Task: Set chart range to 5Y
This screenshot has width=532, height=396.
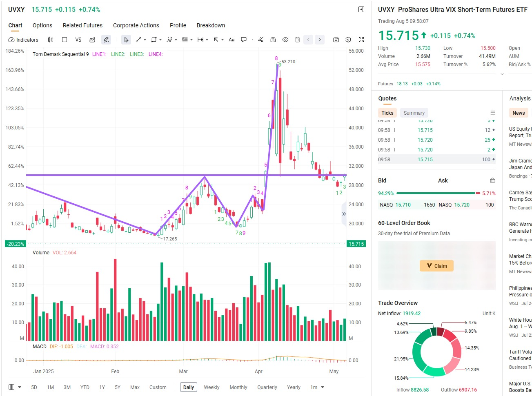Action: tap(118, 387)
